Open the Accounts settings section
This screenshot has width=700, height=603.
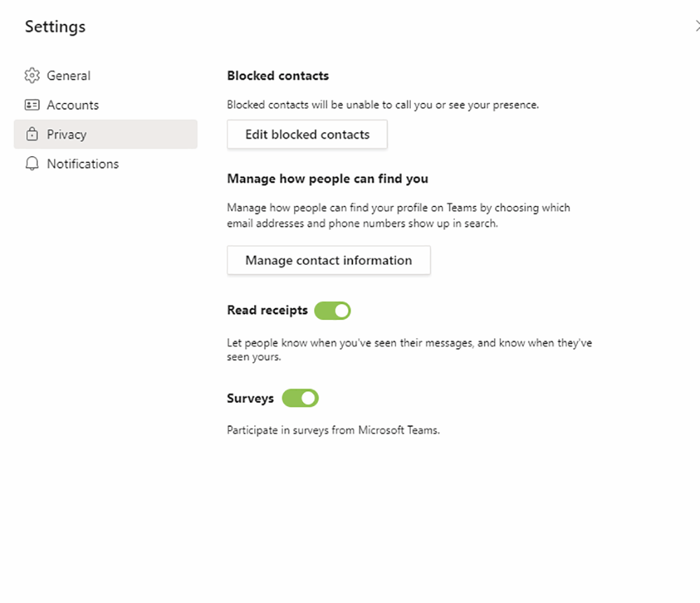[x=73, y=104]
